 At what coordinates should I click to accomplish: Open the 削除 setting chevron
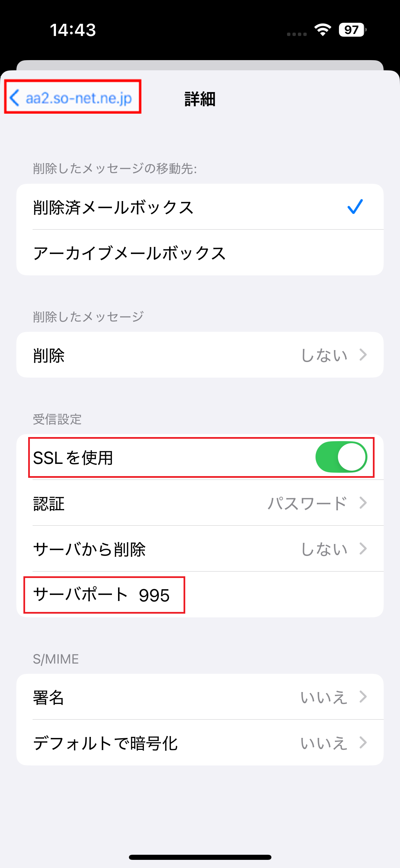click(363, 355)
